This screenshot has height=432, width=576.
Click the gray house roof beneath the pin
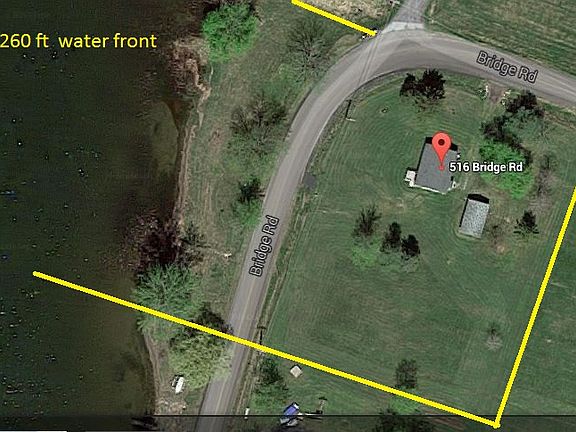[x=435, y=167]
